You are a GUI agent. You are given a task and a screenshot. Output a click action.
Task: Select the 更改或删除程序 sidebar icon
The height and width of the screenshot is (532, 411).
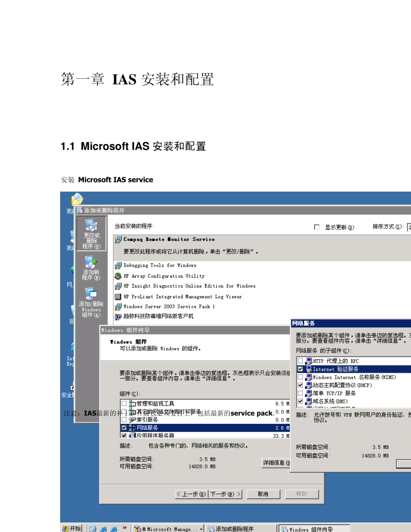(x=91, y=234)
